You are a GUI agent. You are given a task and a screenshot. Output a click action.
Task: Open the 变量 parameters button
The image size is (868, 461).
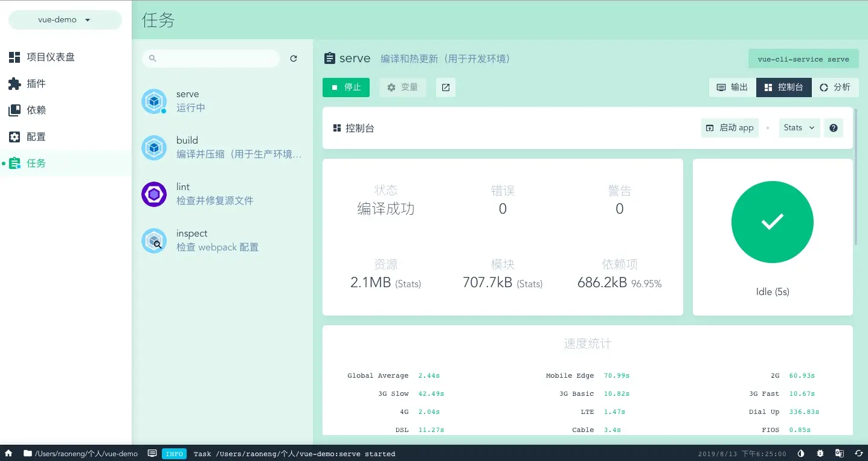click(x=402, y=87)
